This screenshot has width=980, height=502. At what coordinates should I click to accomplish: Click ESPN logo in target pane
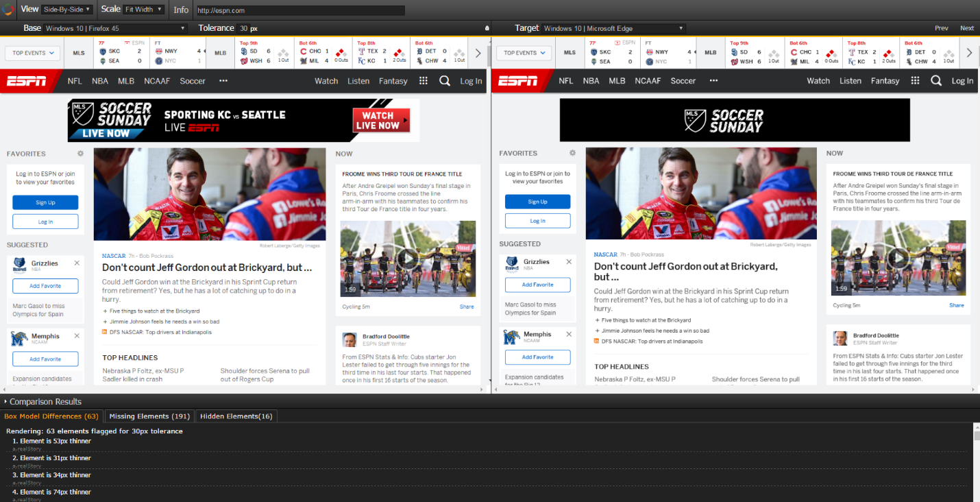click(x=517, y=81)
